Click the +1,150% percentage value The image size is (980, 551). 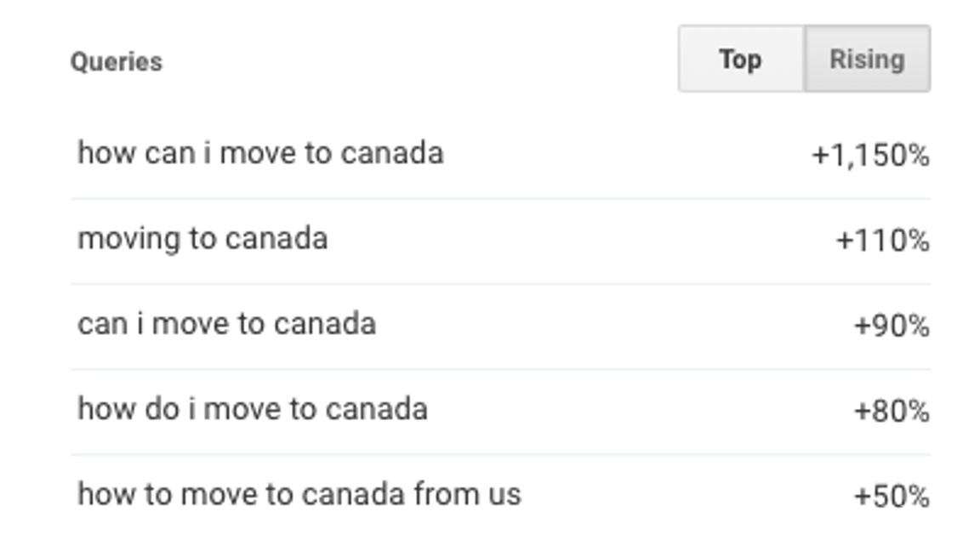tap(876, 153)
